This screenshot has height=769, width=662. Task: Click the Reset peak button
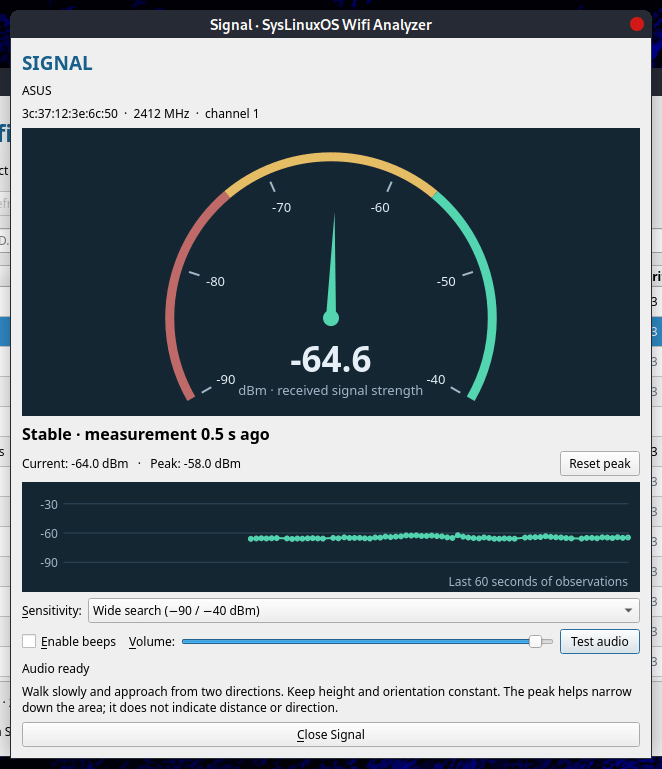(600, 463)
